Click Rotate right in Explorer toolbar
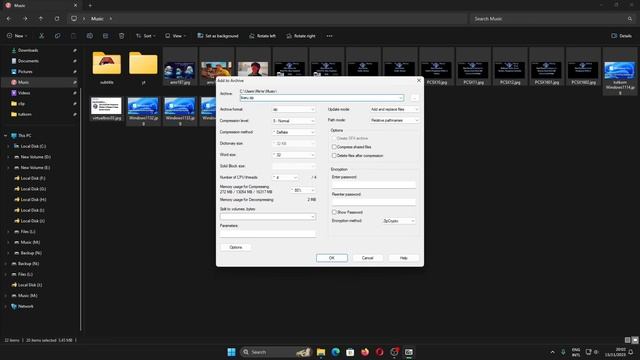640x360 pixels. tap(301, 36)
